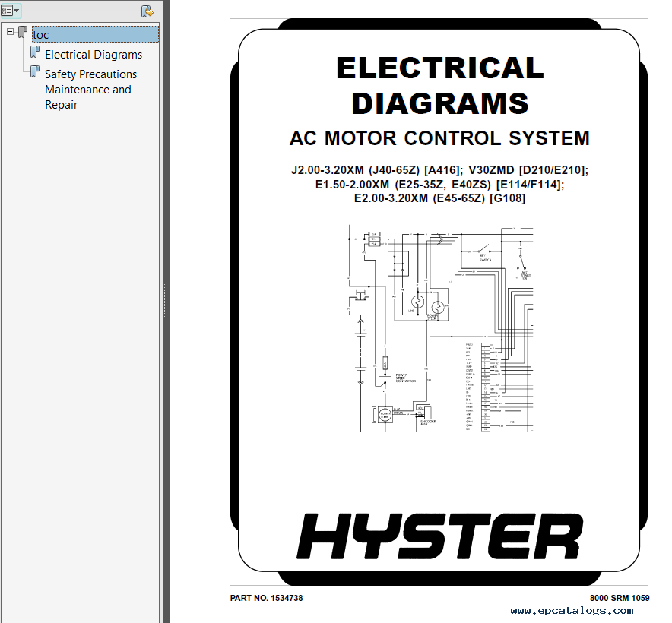
Task: Click the 8000 SRM 1059 text
Action: click(620, 598)
